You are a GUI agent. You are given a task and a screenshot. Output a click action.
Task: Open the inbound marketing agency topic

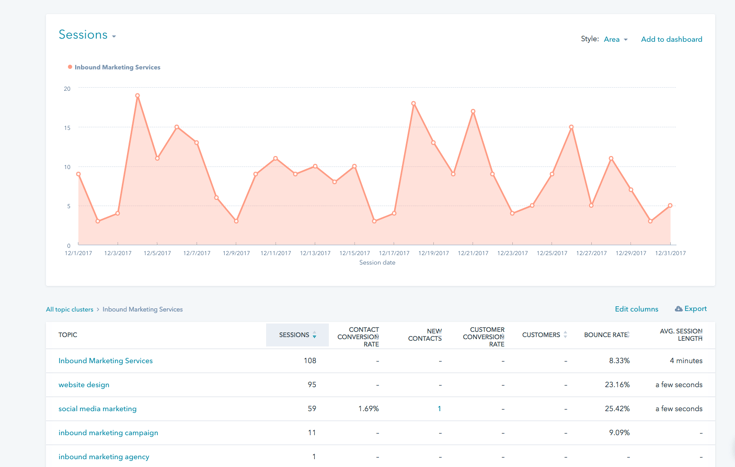(103, 457)
